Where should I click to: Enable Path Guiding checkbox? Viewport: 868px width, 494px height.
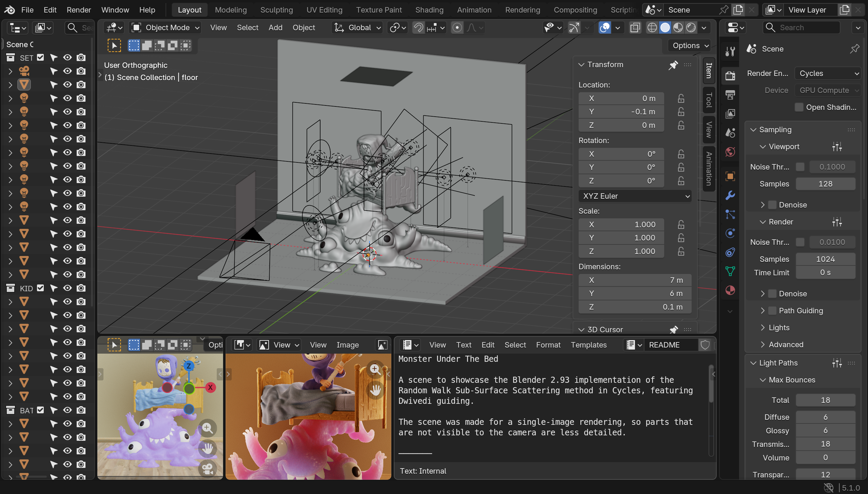(x=773, y=311)
